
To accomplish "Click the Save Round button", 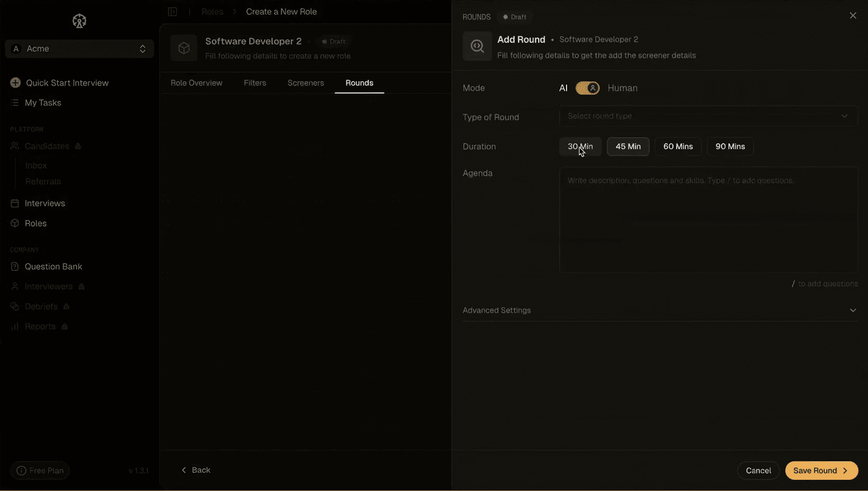I will point(821,471).
